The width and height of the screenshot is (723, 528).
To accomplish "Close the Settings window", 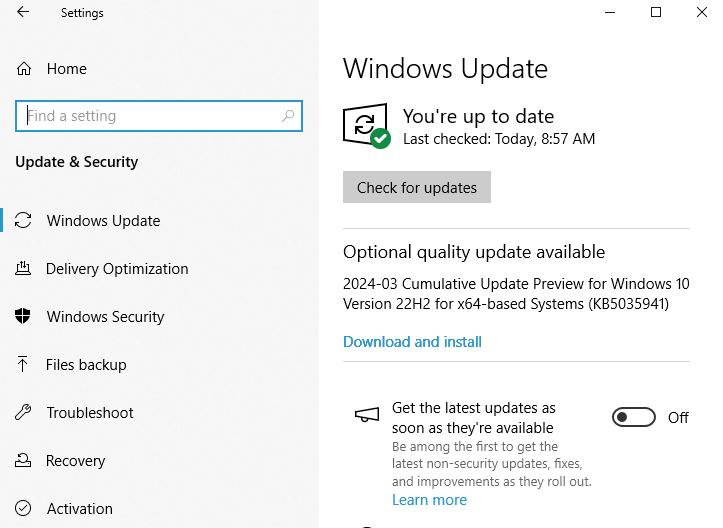I will pyautogui.click(x=701, y=12).
